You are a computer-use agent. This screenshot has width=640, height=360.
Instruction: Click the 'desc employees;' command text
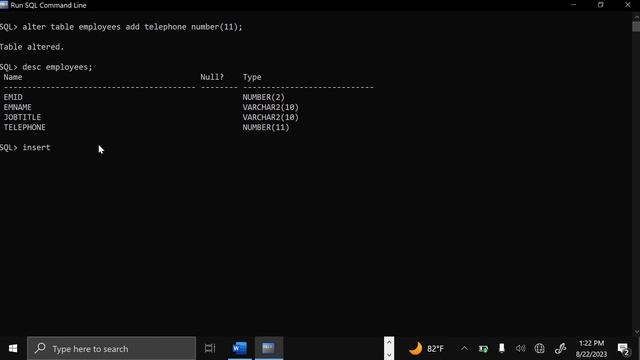coord(58,67)
